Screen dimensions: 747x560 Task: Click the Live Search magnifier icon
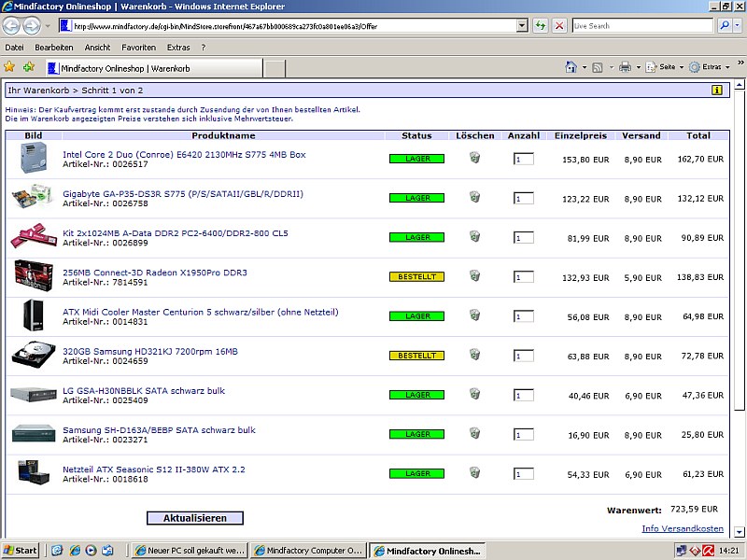pos(725,26)
